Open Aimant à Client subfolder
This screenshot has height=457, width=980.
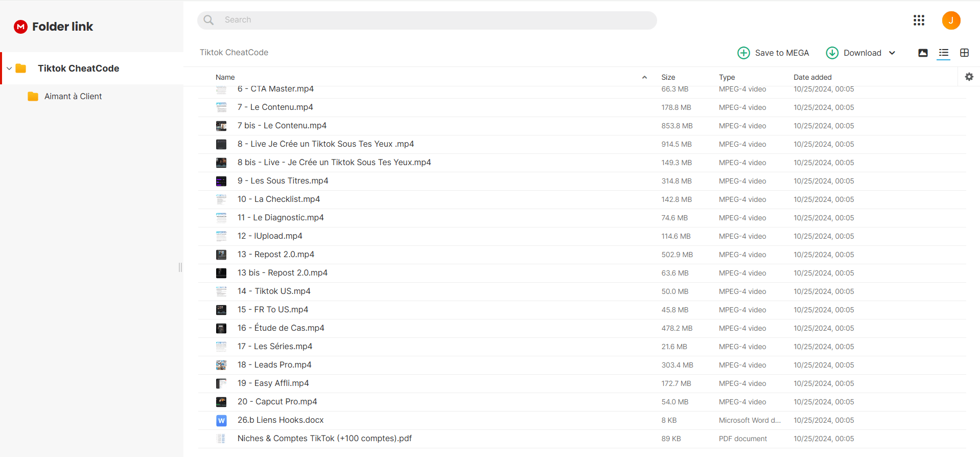click(73, 96)
